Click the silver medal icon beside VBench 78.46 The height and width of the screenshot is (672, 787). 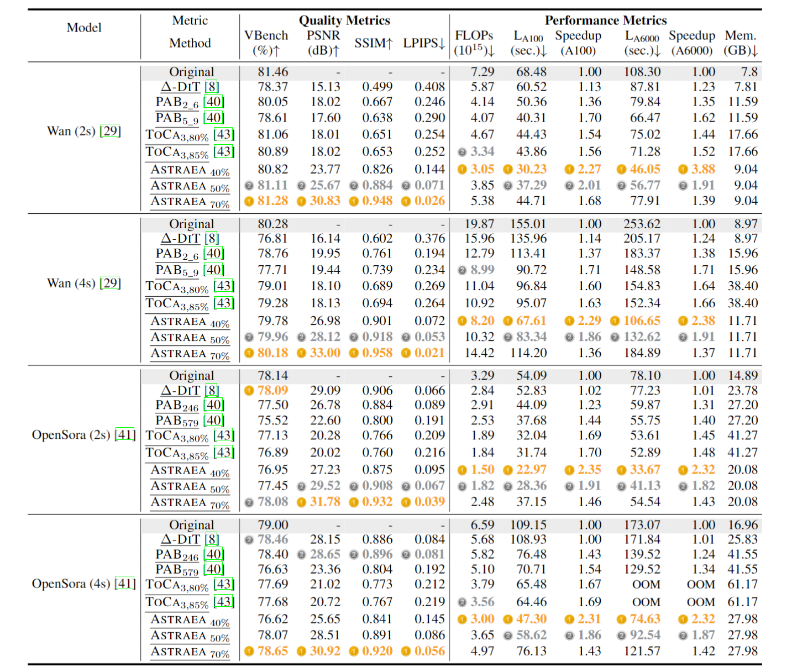249,540
